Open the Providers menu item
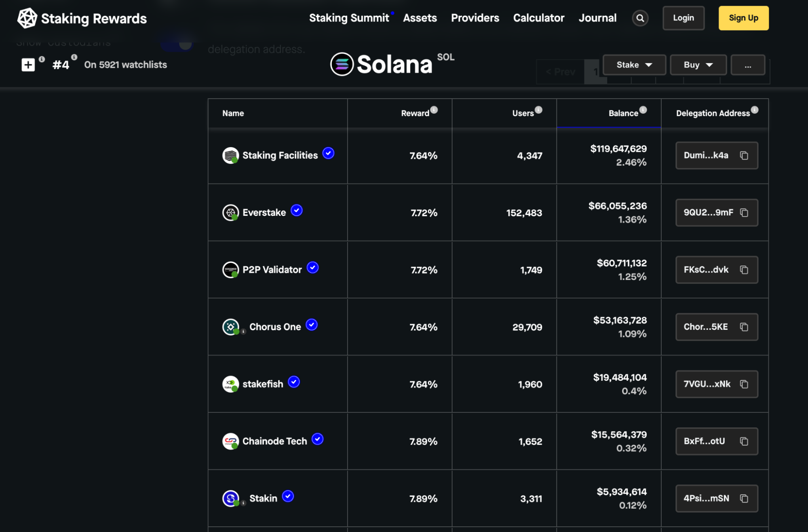Image resolution: width=808 pixels, height=532 pixels. tap(475, 18)
